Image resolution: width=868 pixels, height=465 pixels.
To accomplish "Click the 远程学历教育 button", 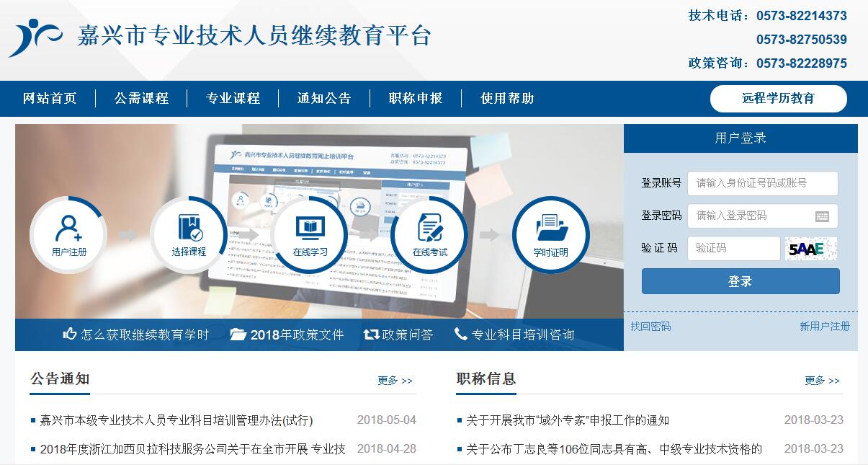I will [778, 99].
